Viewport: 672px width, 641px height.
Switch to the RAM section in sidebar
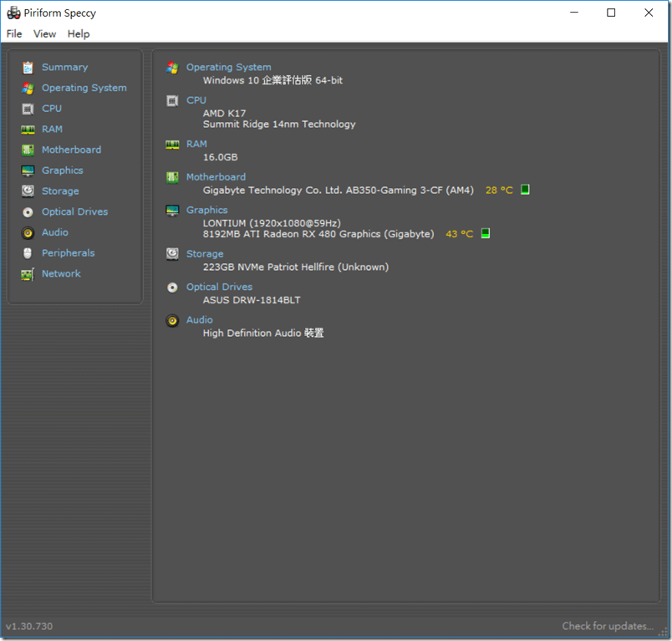pyautogui.click(x=52, y=129)
